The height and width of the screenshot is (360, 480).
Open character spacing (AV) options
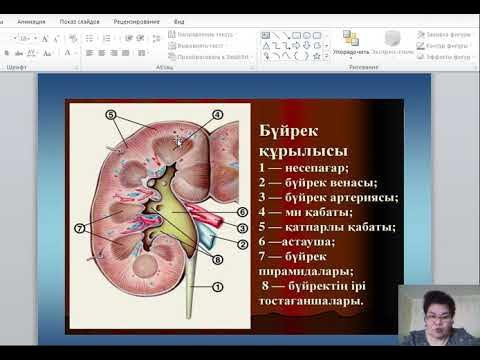(32, 53)
